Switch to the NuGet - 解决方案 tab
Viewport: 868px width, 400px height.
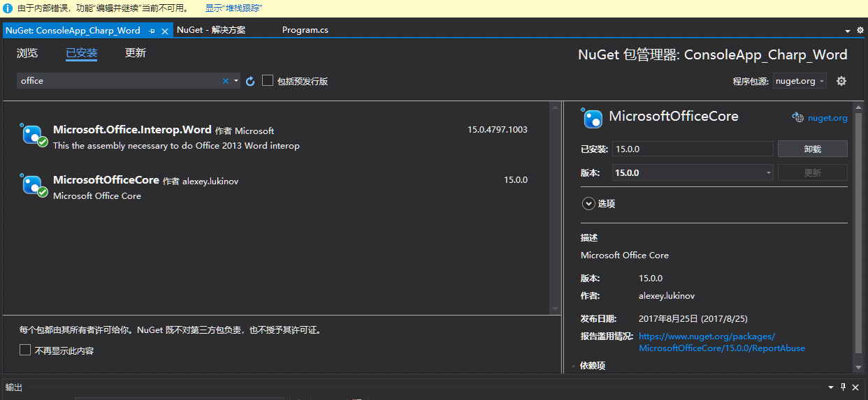point(211,30)
